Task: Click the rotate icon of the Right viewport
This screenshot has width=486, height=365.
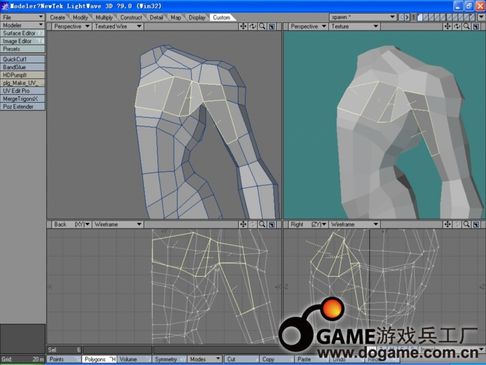Action: point(457,224)
